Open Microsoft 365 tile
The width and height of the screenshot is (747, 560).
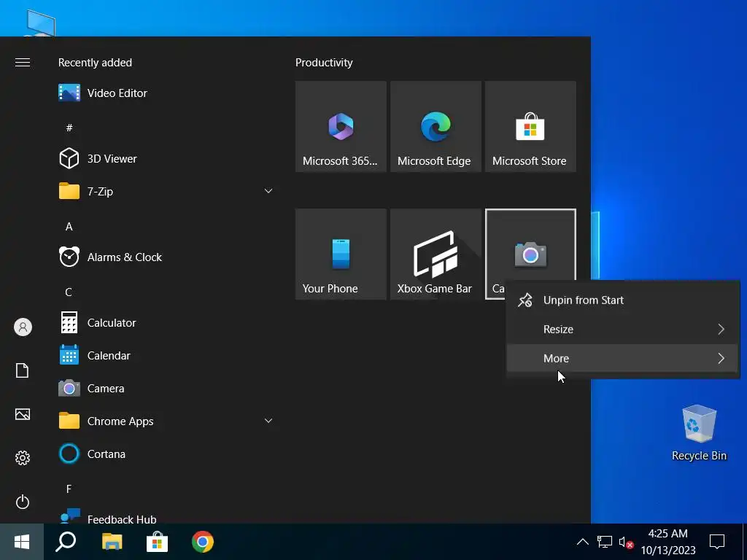pyautogui.click(x=341, y=127)
